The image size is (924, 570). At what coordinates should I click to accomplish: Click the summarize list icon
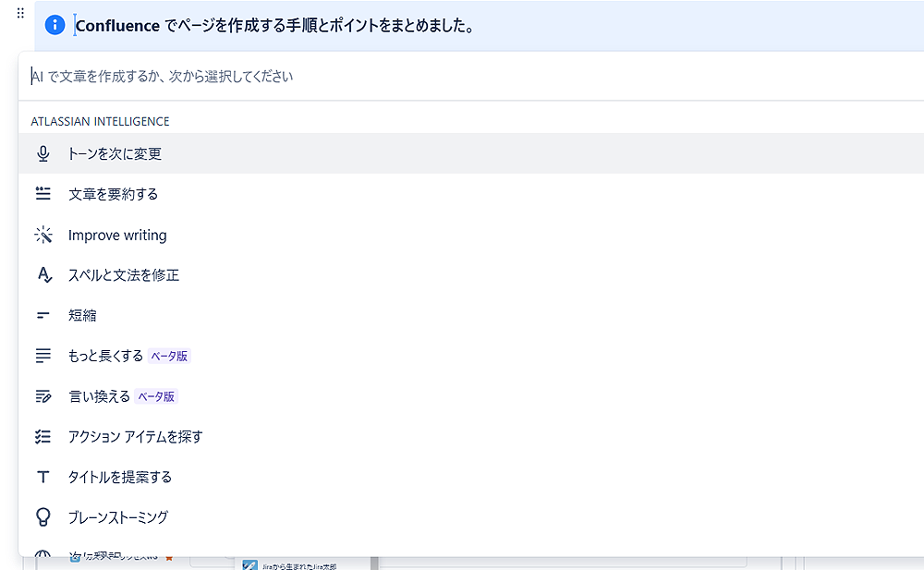point(43,193)
